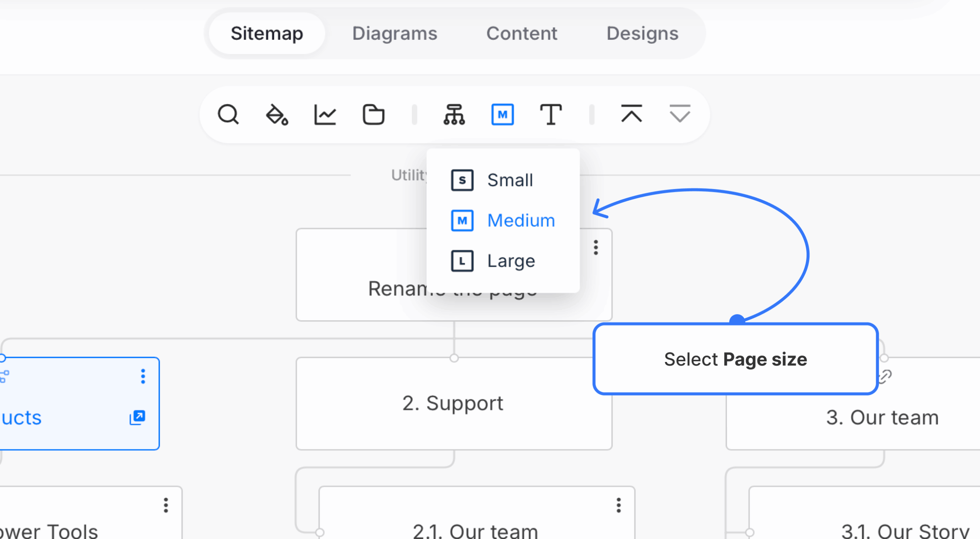Click the line chart analytics icon
This screenshot has height=539, width=980.
325,115
